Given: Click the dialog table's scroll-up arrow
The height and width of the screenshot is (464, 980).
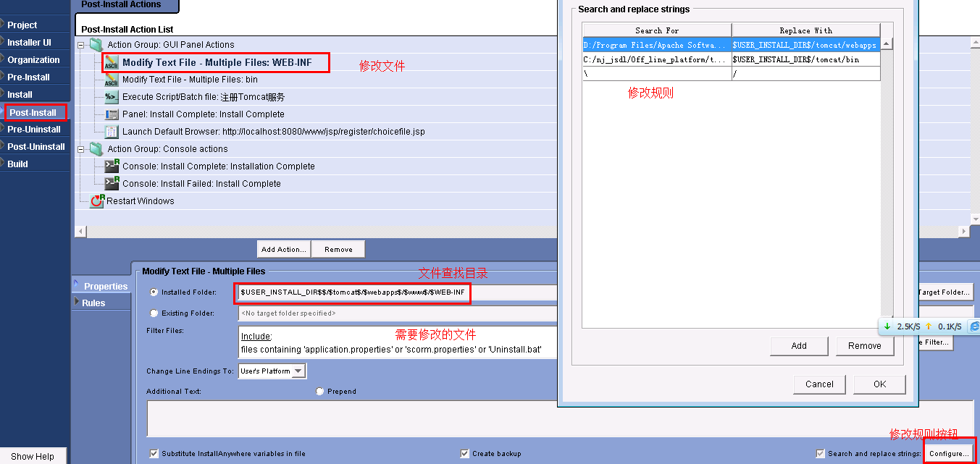Looking at the screenshot, I should pos(887,44).
